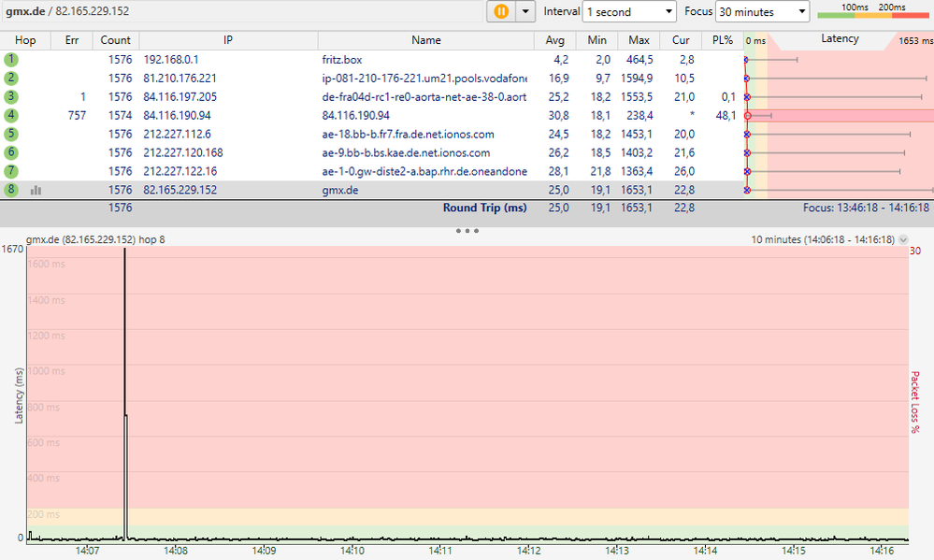This screenshot has width=934, height=560.
Task: Click the target address field gmx.de / 82.165.229.152
Action: click(241, 11)
